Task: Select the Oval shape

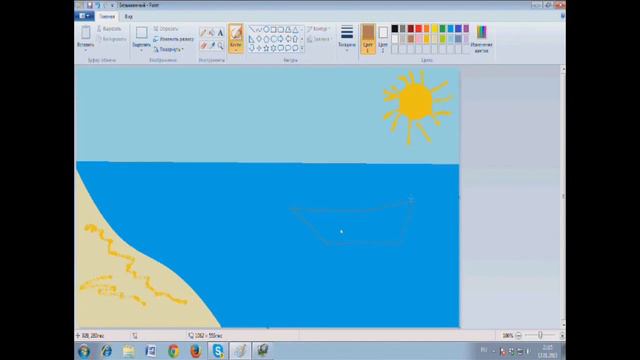Action: (x=266, y=29)
